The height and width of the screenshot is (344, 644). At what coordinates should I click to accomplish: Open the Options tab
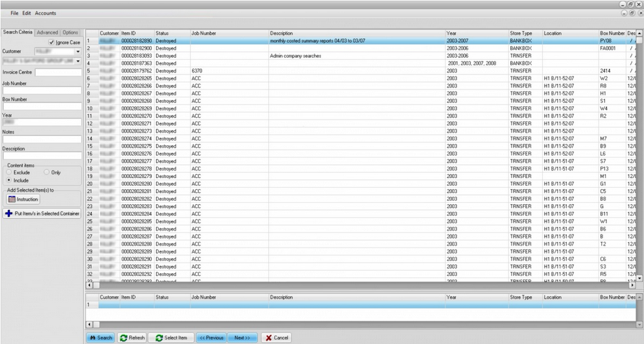tap(70, 32)
